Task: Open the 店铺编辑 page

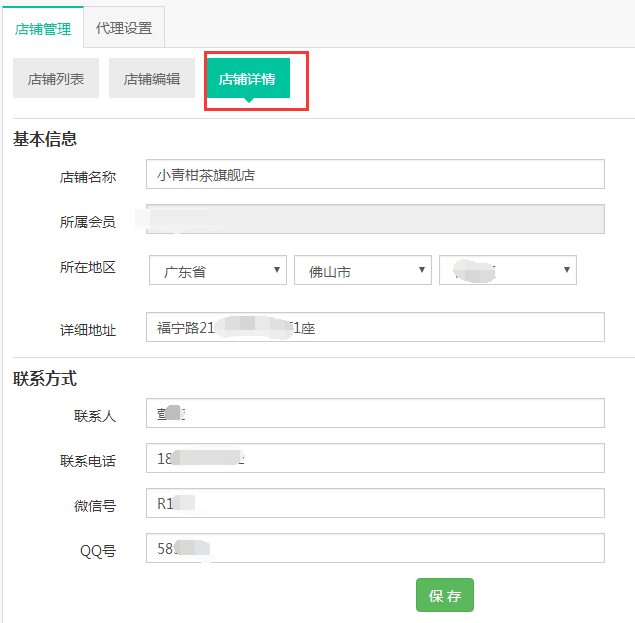Action: 152,79
